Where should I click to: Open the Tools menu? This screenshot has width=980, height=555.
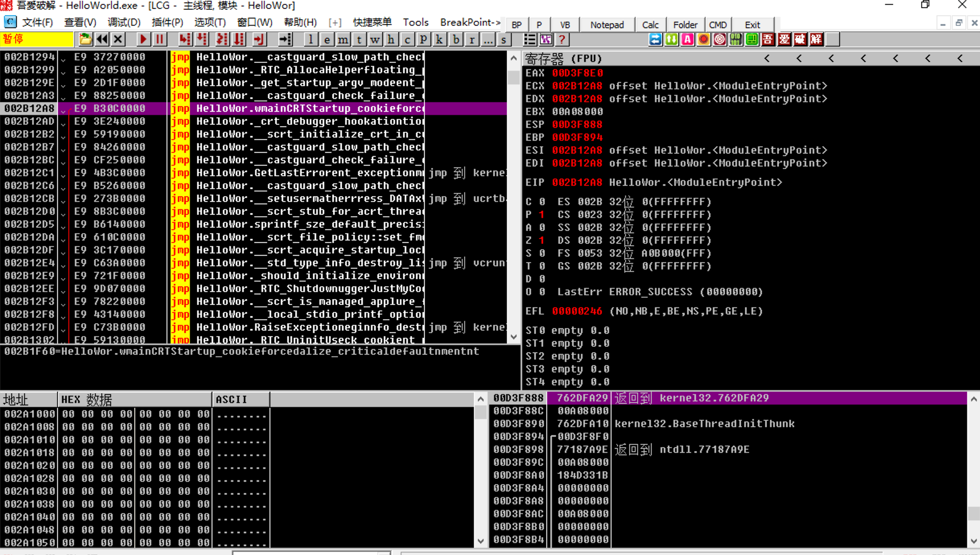click(x=416, y=22)
